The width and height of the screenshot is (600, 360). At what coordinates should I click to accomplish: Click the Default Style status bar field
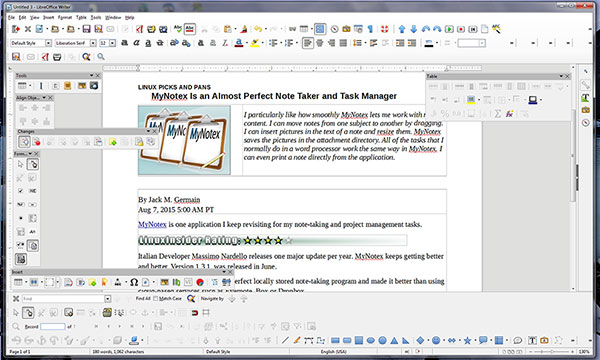(x=218, y=352)
